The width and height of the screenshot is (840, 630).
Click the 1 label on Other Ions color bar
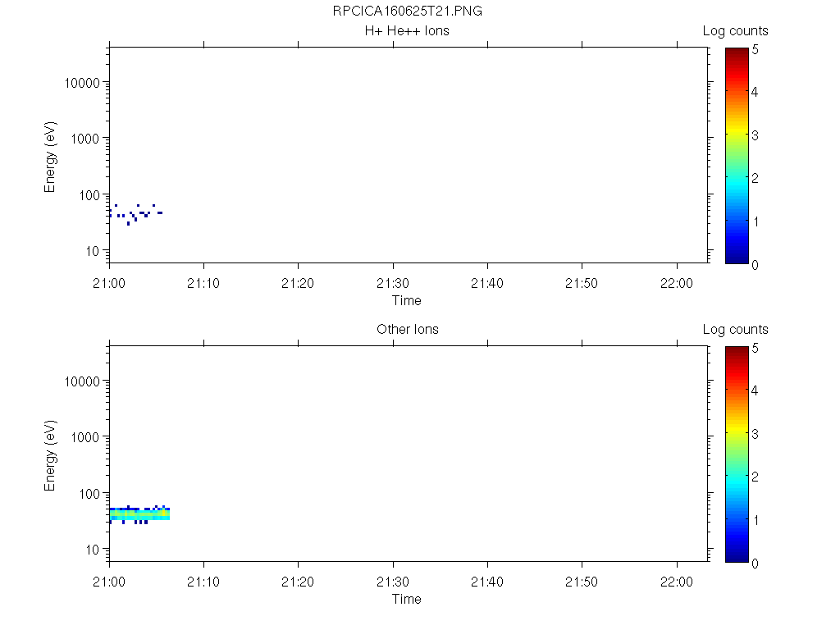pos(756,520)
